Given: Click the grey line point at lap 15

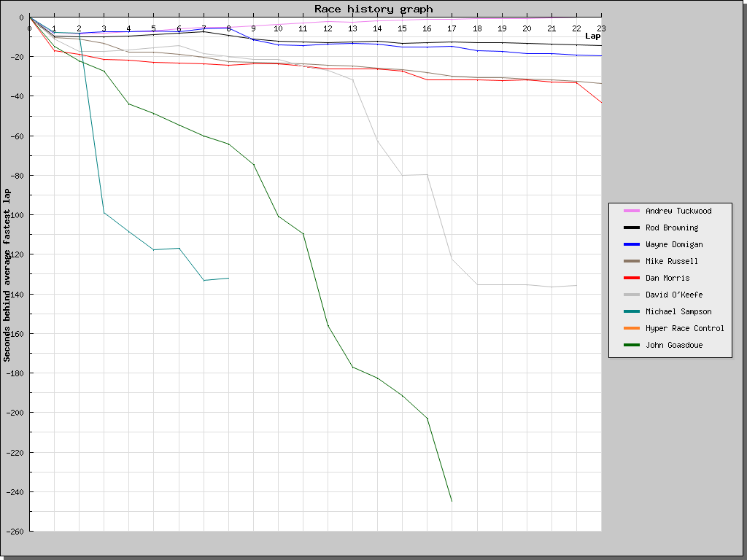Looking at the screenshot, I should coord(402,175).
